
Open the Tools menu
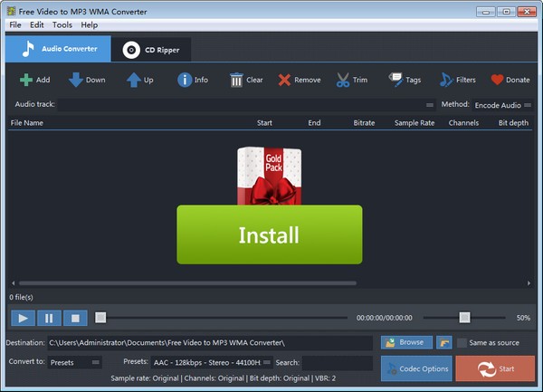tap(62, 24)
